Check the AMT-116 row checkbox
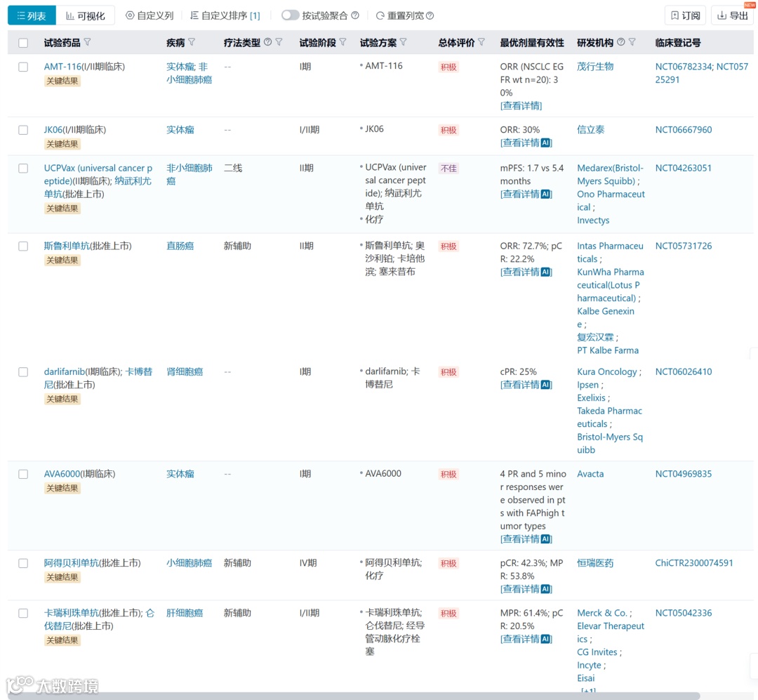The height and width of the screenshot is (700, 758). coord(23,67)
